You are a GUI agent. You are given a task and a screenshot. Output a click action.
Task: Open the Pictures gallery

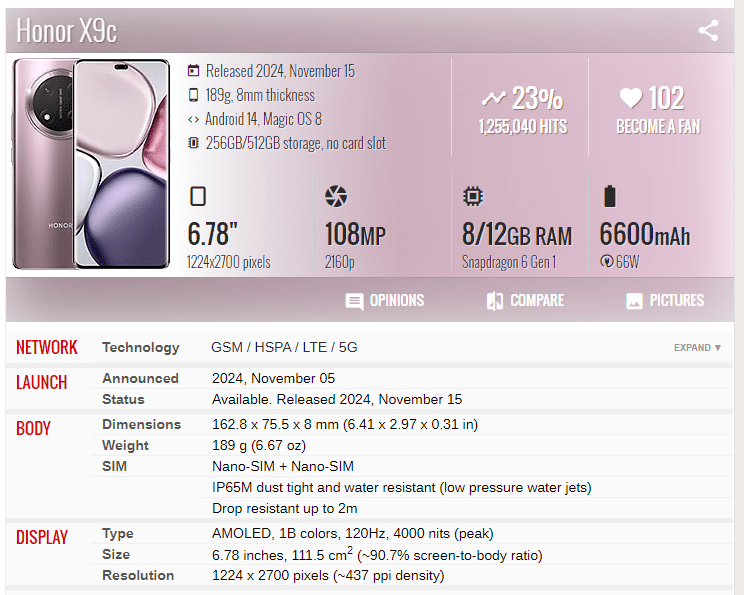tap(664, 301)
